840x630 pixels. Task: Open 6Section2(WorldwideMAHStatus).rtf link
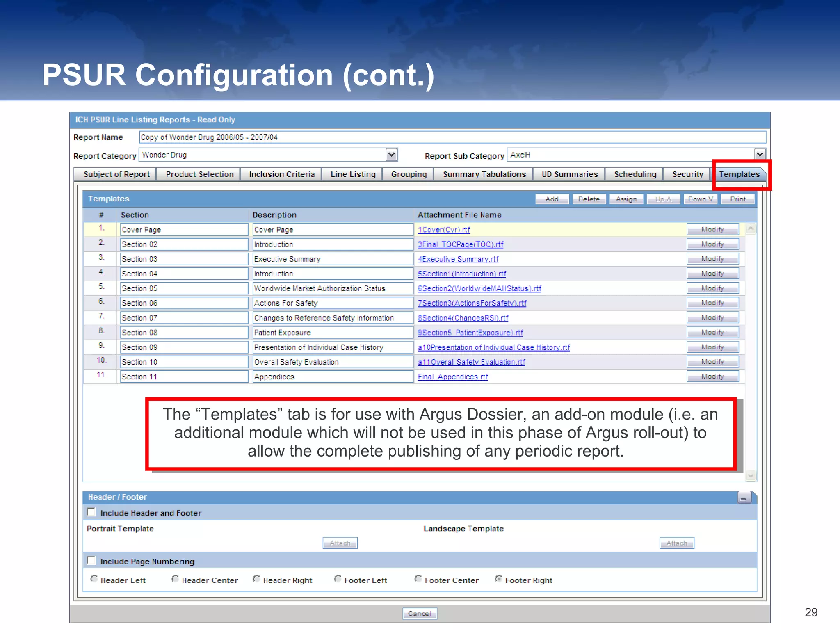479,289
